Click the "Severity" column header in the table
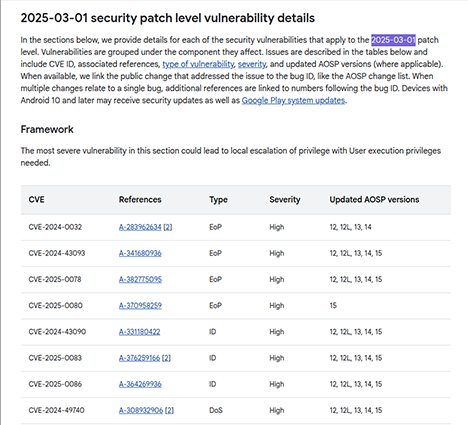 pos(285,200)
